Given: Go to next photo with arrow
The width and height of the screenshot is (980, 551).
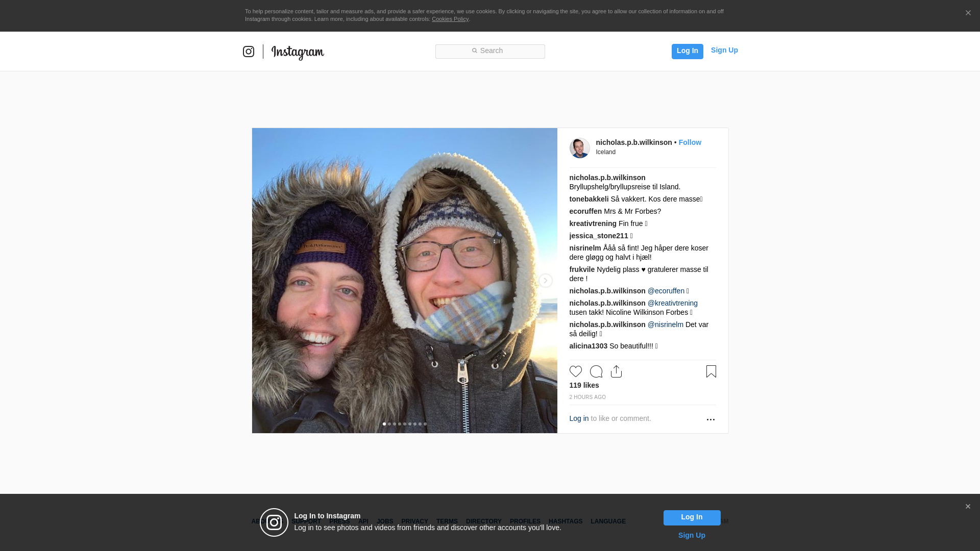Looking at the screenshot, I should click(545, 281).
